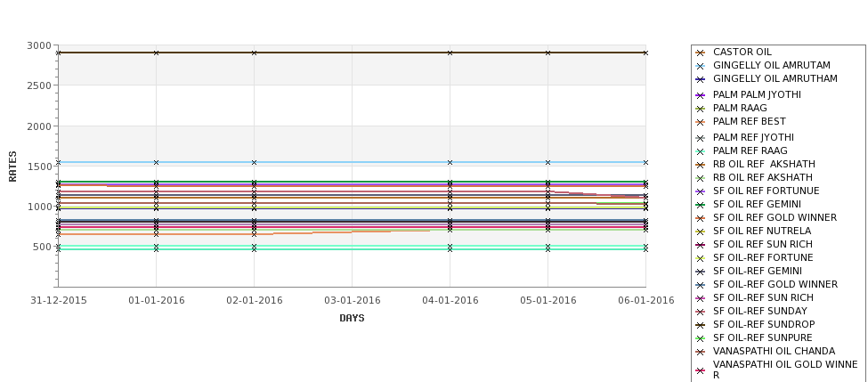Click the VANASPATHI OIL CHANDA legend marker

pyautogui.click(x=700, y=352)
